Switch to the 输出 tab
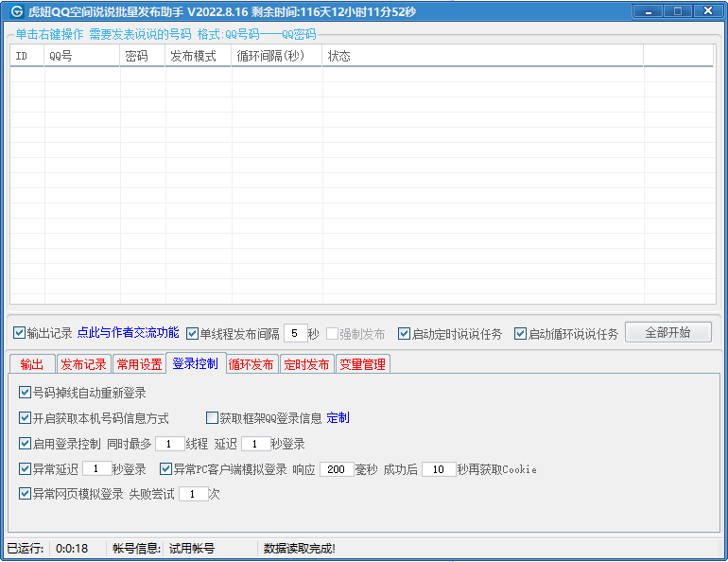728x562 pixels. point(31,364)
